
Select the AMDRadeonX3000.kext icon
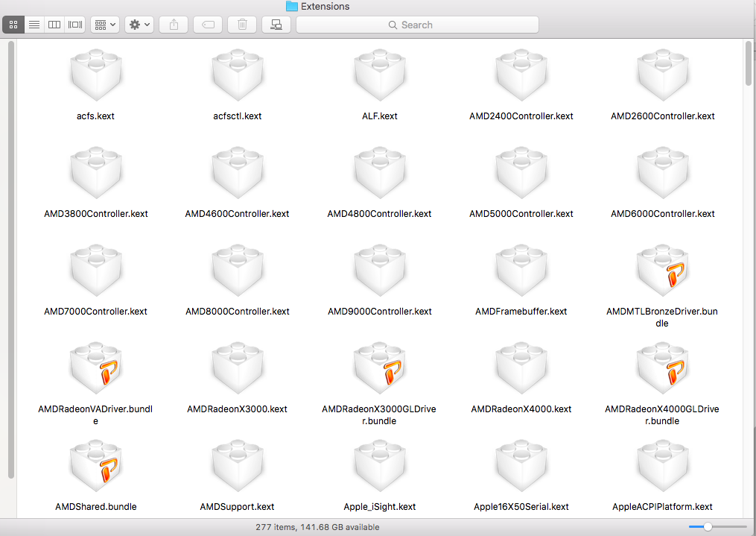238,368
